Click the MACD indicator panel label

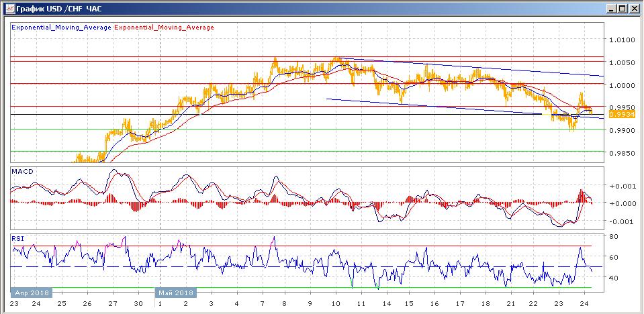(21, 172)
